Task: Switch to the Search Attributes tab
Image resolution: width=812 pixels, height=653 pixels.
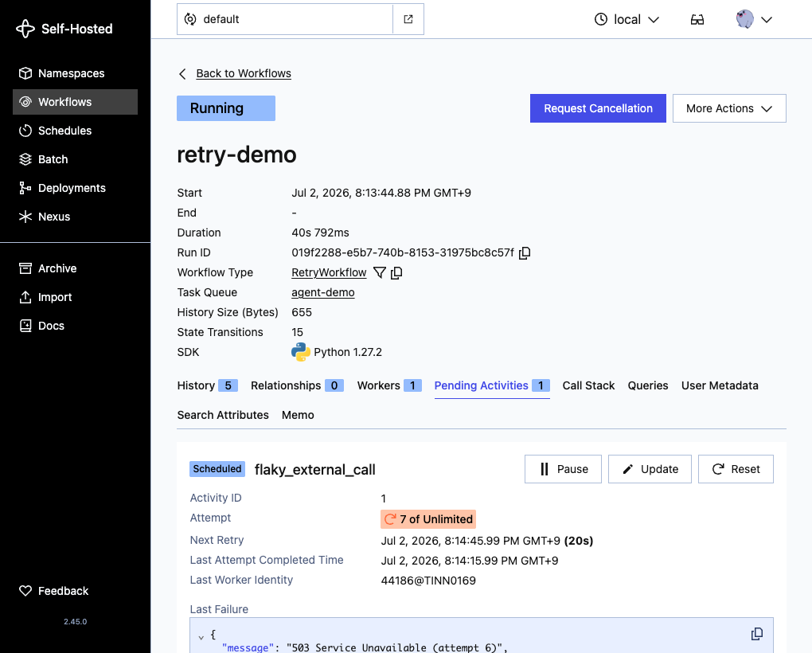Action: (223, 416)
